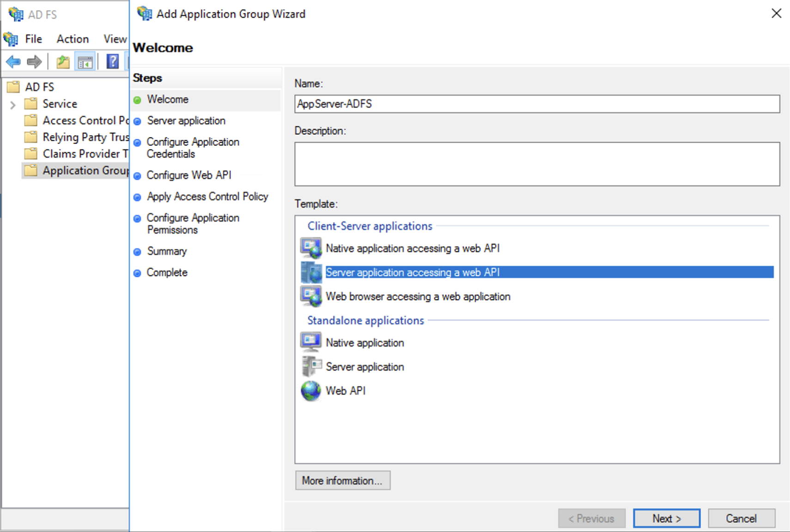The height and width of the screenshot is (532, 790).
Task: Select Access Control Policies tree item
Action: pyautogui.click(x=85, y=120)
